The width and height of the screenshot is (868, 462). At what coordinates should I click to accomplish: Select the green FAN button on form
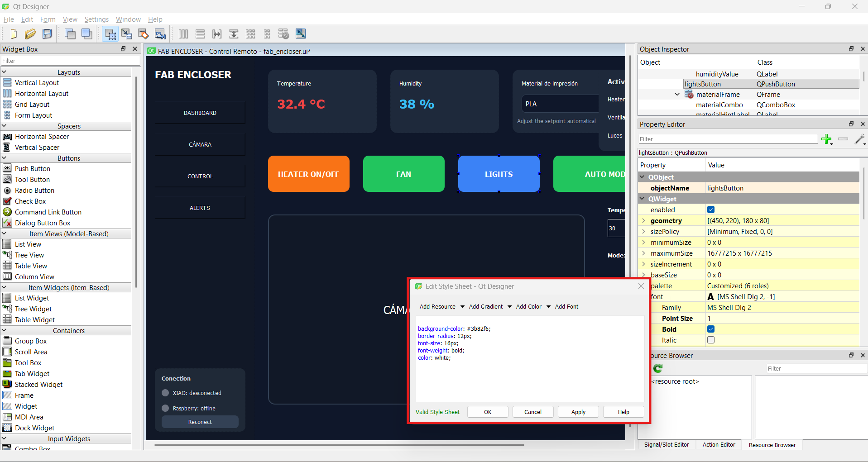[403, 174]
